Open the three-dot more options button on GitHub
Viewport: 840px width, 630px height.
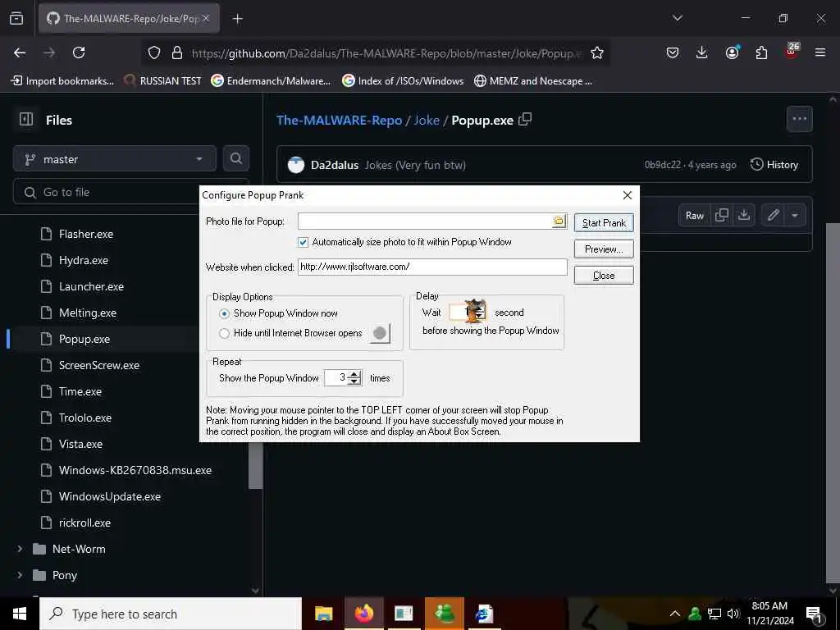799,119
